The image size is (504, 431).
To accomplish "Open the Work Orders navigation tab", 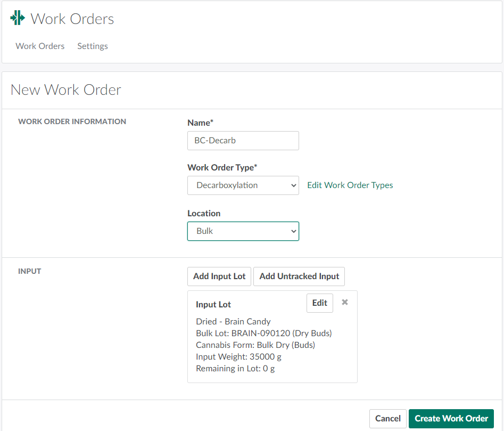I will point(40,46).
